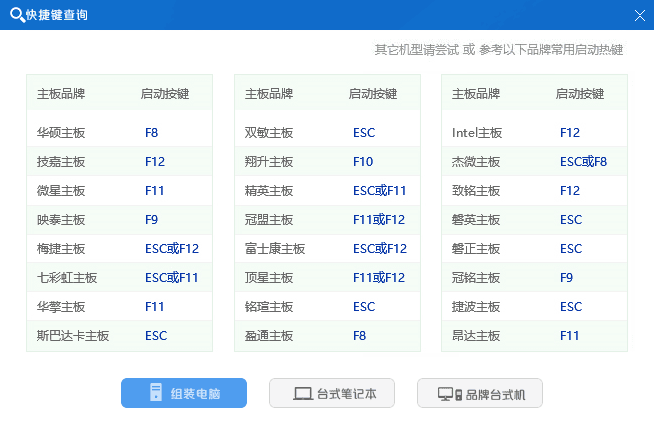
Task: Open the 台式笔记本 tab
Action: coord(332,393)
